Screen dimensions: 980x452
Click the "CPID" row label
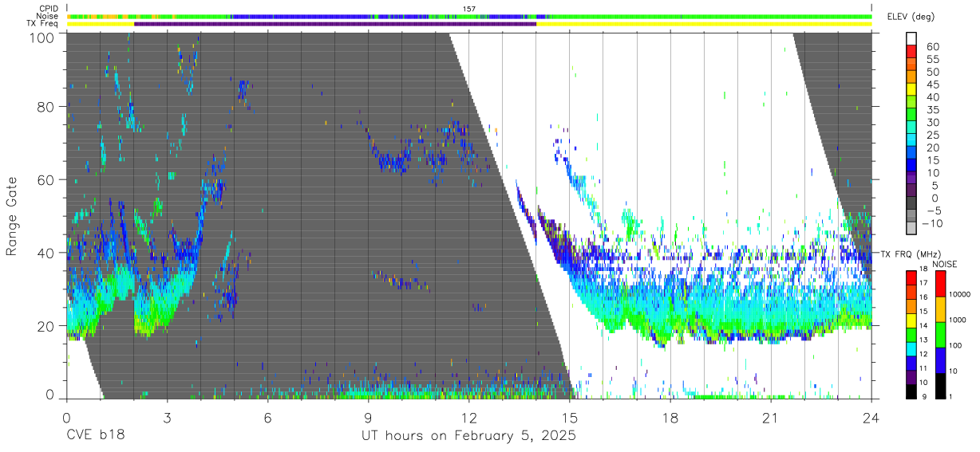pos(49,9)
